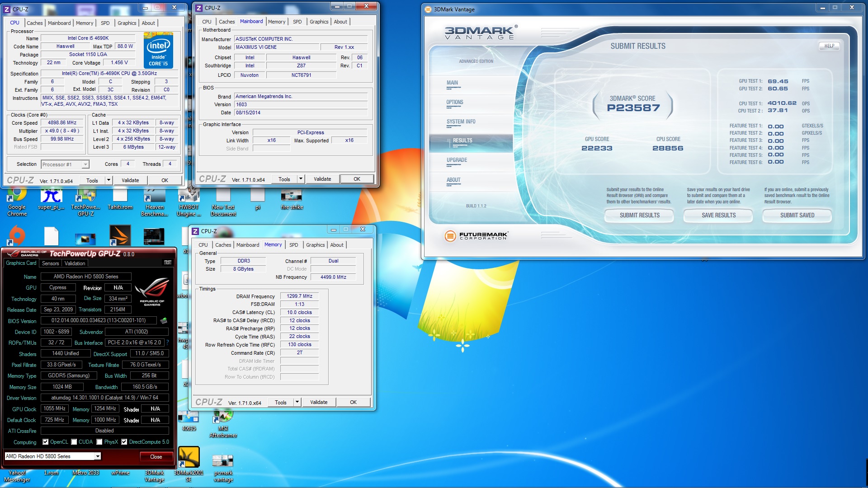Click CPU-Z Memory window title icon
868x488 pixels.
pos(196,231)
